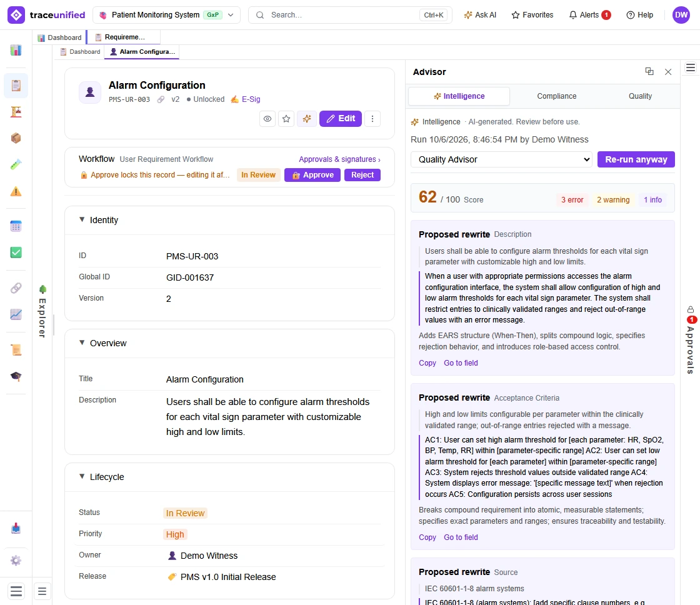This screenshot has width=700, height=605.
Task: Open the Explorer side panel
Action: tap(42, 312)
